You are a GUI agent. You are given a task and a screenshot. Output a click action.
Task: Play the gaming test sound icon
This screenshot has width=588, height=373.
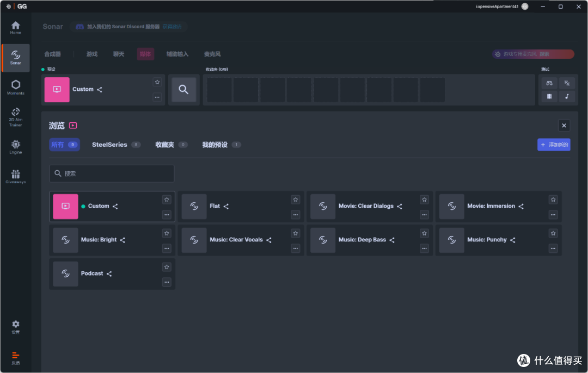(x=549, y=83)
